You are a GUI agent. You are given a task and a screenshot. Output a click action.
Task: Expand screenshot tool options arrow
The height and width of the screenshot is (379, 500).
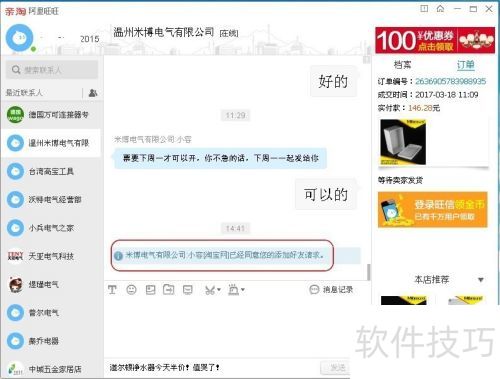click(219, 290)
